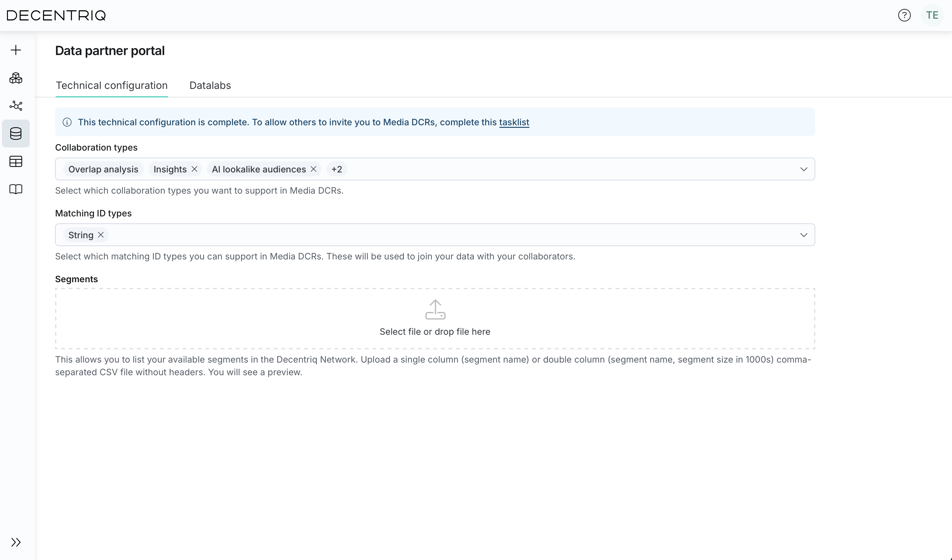Expand the sidebar with the double-chevron icon
The height and width of the screenshot is (560, 952).
pyautogui.click(x=16, y=542)
